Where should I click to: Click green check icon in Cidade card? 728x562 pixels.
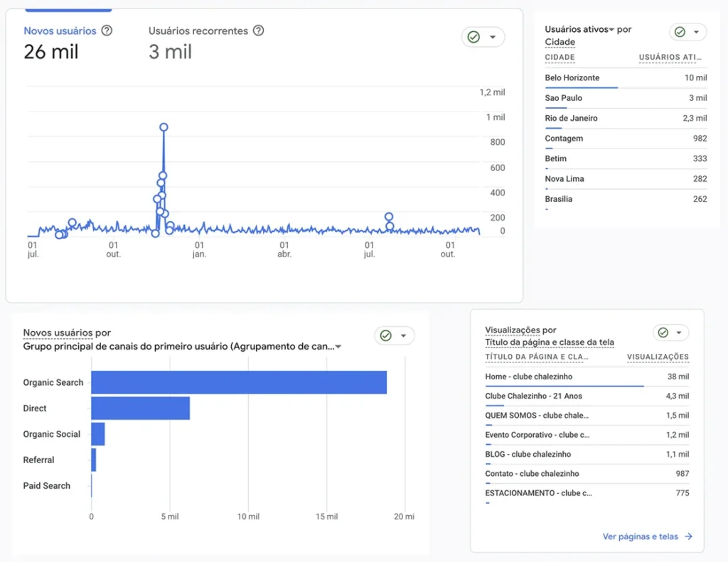point(680,32)
